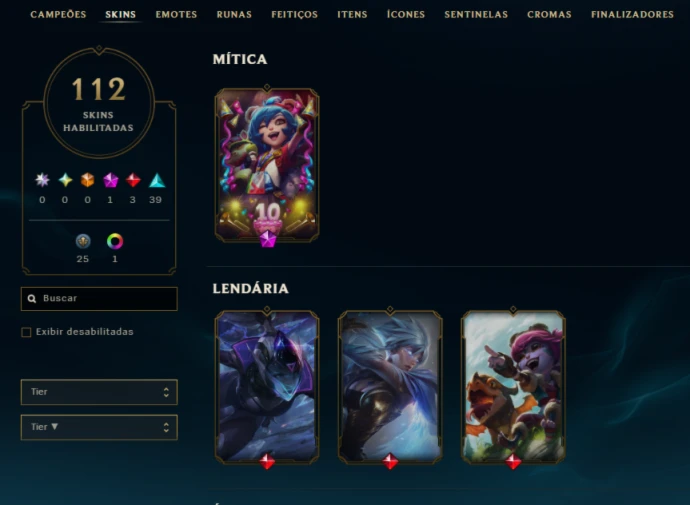
Task: Click the Ultimate tier white star gem icon
Action: 42,180
